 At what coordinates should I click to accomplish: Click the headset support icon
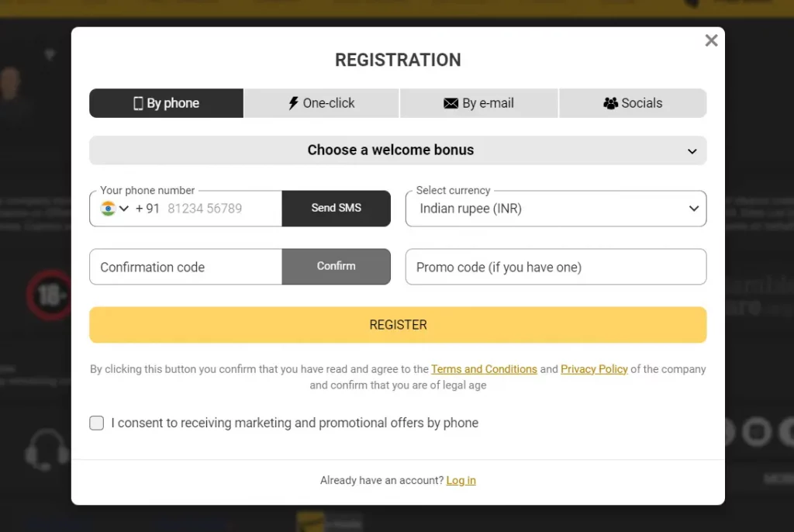47,451
